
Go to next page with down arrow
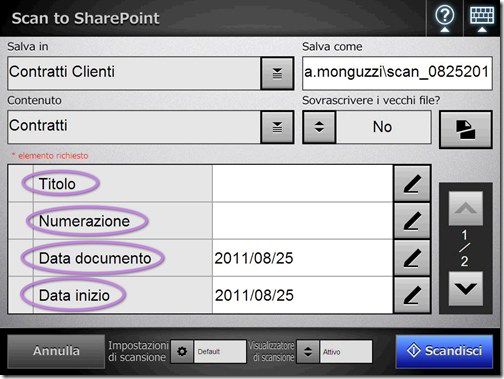(x=466, y=289)
